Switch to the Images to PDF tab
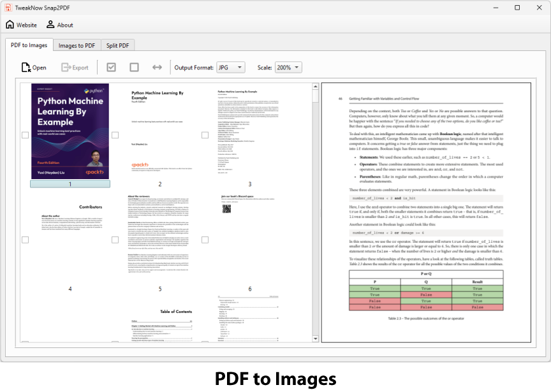 [x=77, y=46]
